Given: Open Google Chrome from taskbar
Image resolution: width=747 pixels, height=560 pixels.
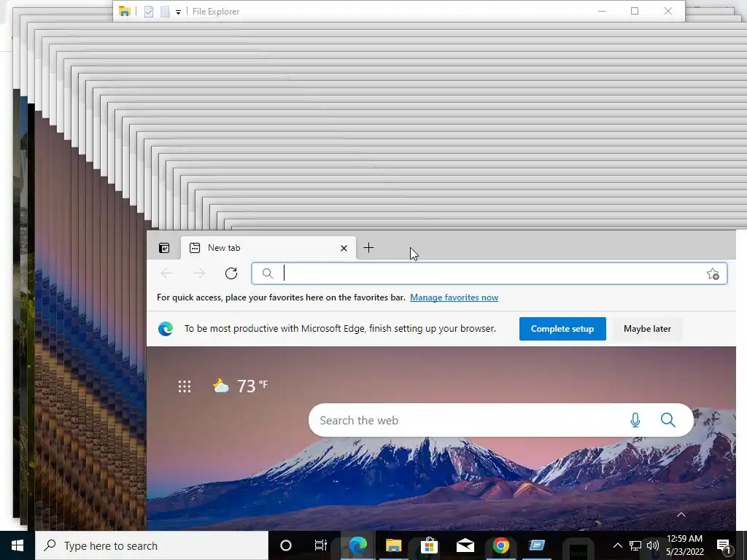Looking at the screenshot, I should pos(500,545).
